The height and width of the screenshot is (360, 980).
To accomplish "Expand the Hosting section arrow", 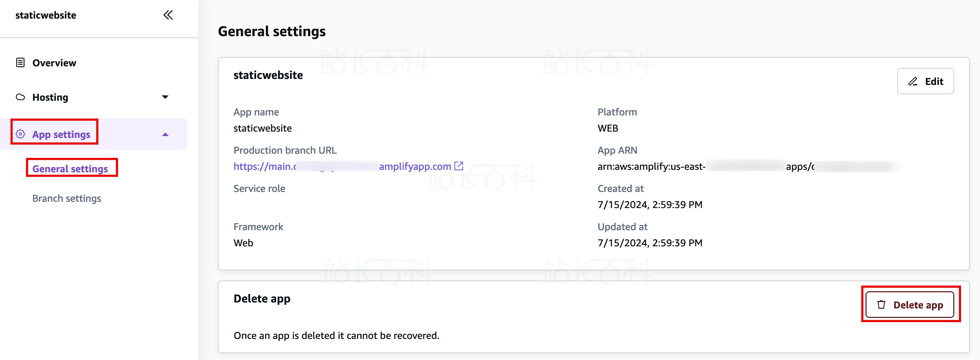I will (x=165, y=97).
